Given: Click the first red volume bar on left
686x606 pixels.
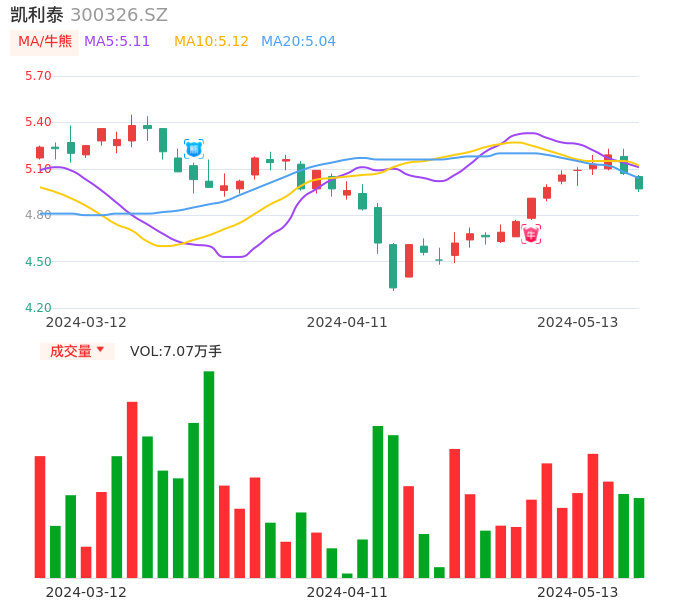Looking at the screenshot, I should [x=40, y=516].
